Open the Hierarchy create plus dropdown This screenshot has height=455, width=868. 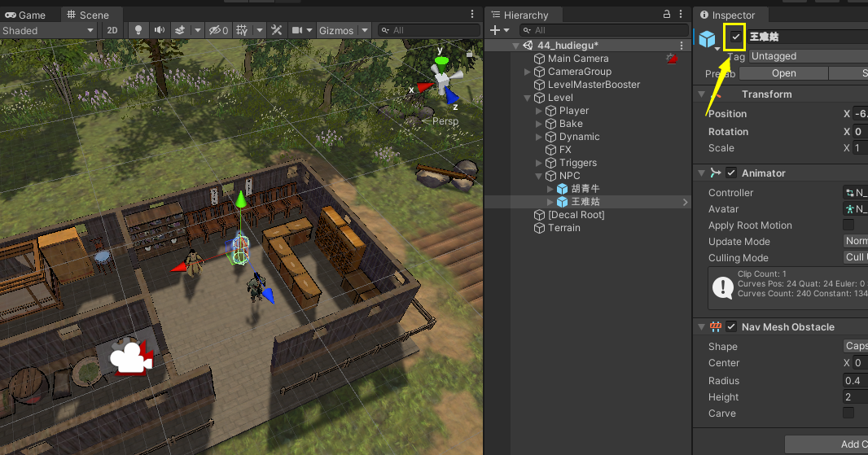tap(499, 30)
